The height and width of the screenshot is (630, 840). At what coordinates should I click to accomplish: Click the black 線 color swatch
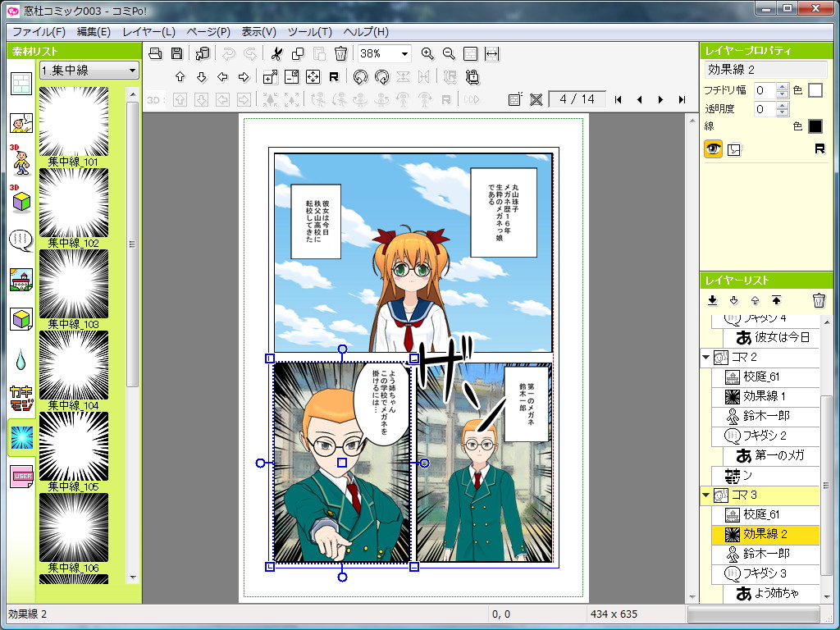tap(815, 126)
